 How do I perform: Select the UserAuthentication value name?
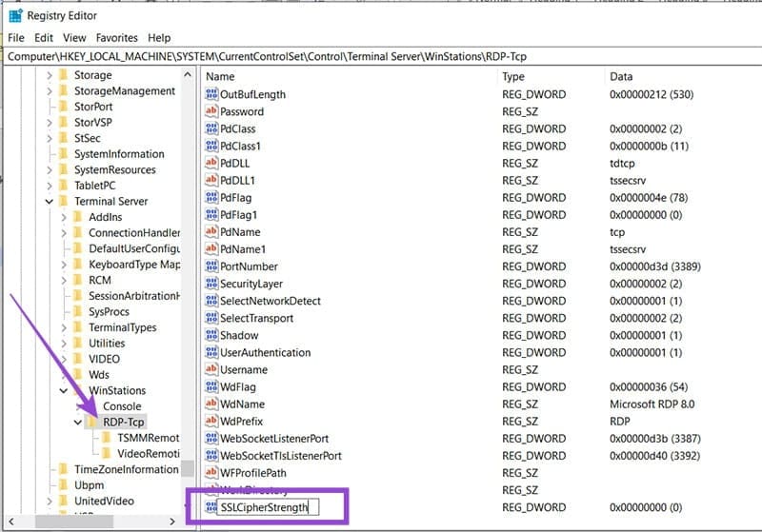(x=266, y=352)
